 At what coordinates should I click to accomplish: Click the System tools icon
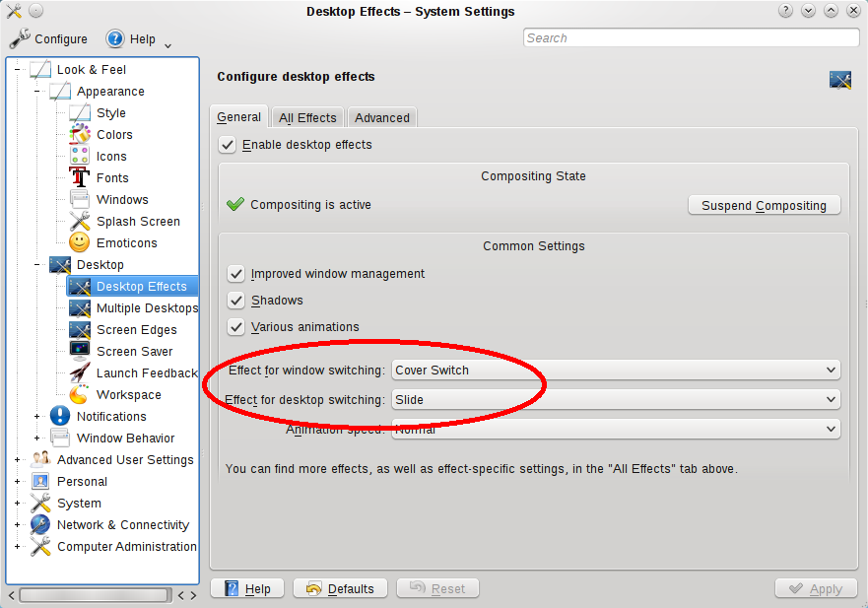tap(39, 503)
